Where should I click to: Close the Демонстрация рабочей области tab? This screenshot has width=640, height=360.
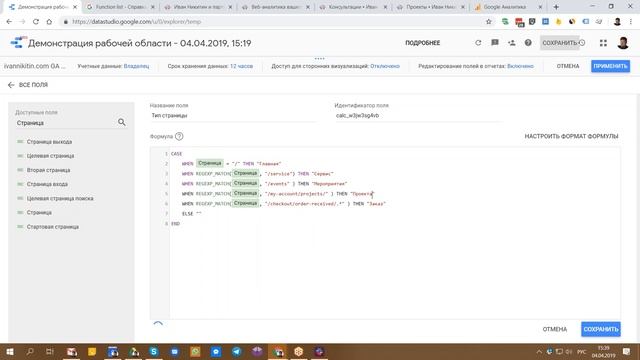point(75,7)
